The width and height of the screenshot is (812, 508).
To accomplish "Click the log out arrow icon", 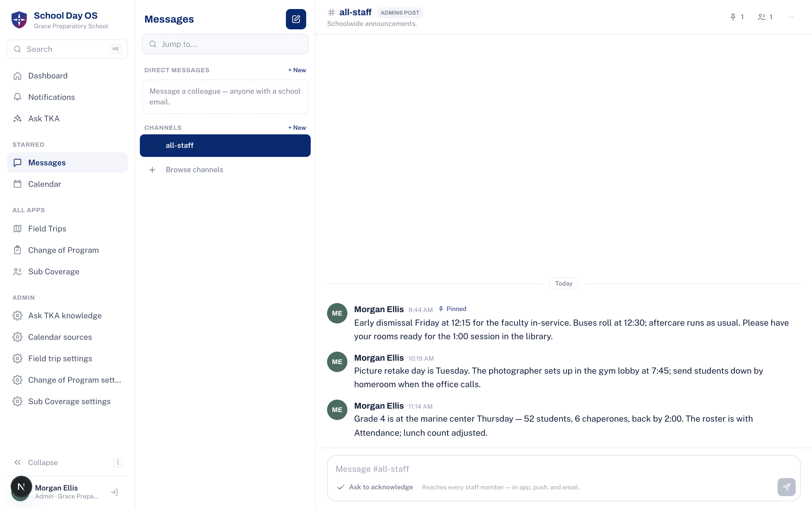I will point(114,492).
